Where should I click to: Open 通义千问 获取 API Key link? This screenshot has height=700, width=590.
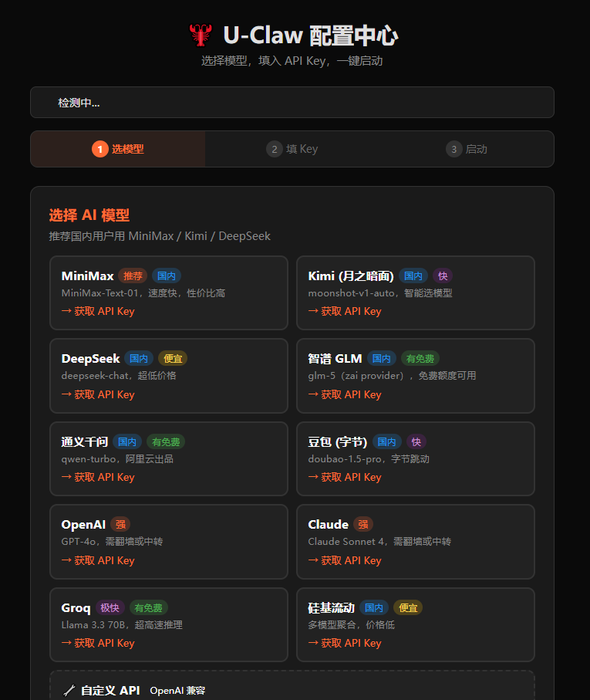98,477
